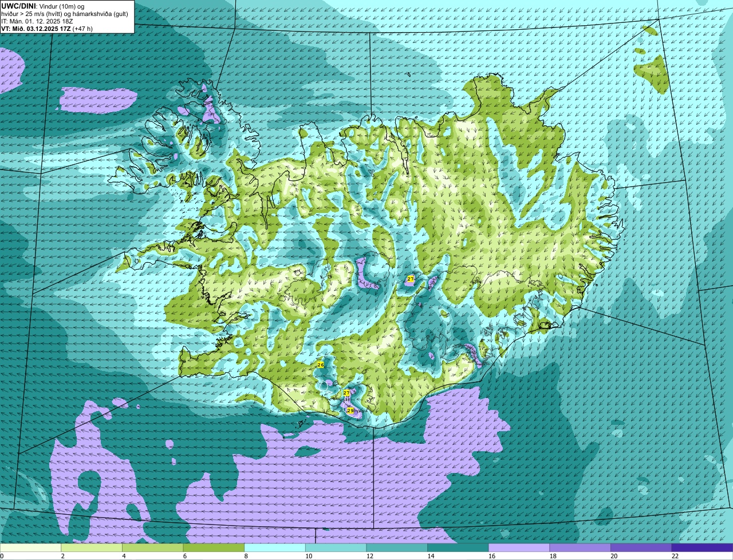
Task: Select the 2–4 m/s yellow-green colorbar segment
Action: point(91,547)
